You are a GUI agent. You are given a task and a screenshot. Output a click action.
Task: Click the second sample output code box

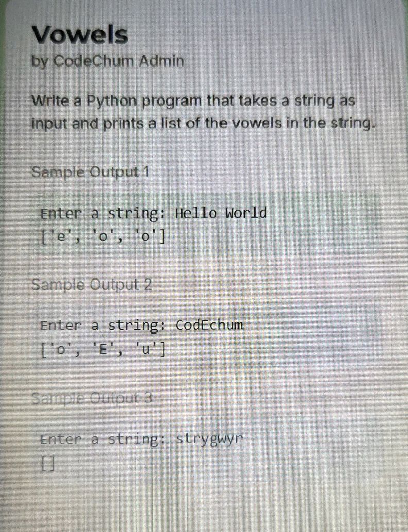point(206,336)
